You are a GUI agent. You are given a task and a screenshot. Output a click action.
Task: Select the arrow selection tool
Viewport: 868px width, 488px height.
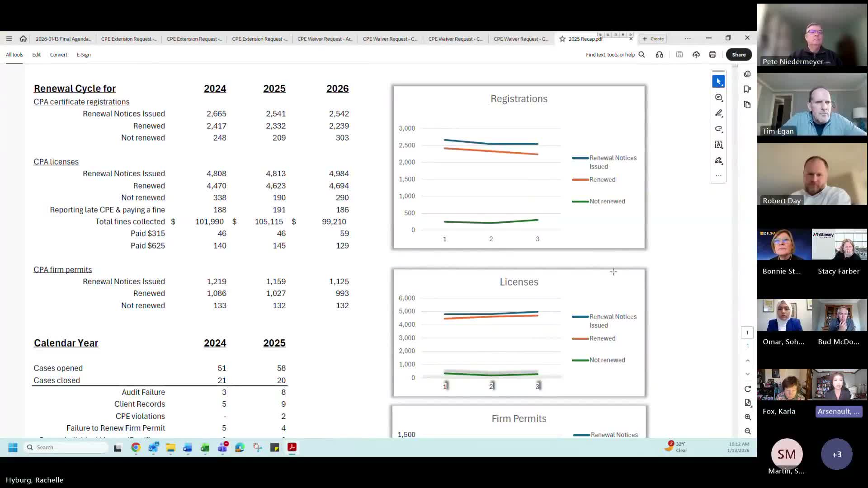coord(718,81)
